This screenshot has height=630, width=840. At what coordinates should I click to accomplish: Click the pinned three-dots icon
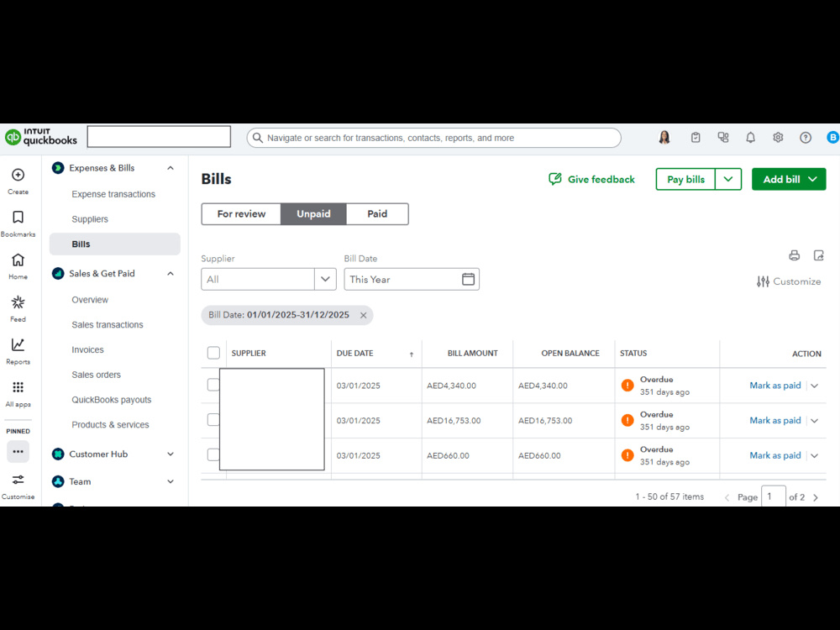pos(18,452)
